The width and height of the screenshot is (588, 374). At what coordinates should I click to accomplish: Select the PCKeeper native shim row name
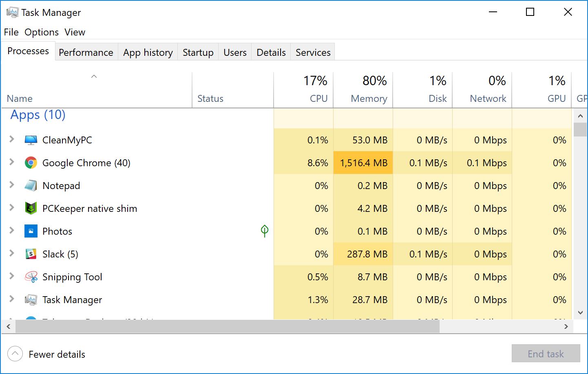tap(90, 209)
